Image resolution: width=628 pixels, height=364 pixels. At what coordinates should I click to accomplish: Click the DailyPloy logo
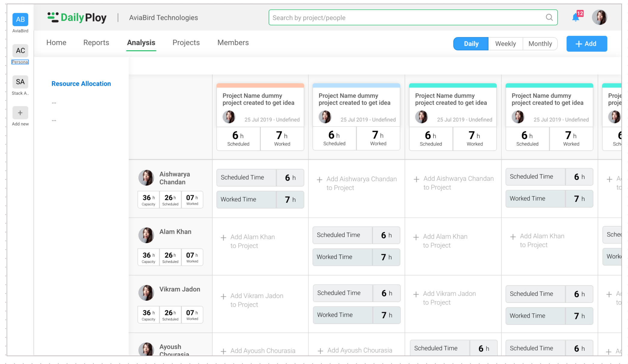tap(77, 17)
